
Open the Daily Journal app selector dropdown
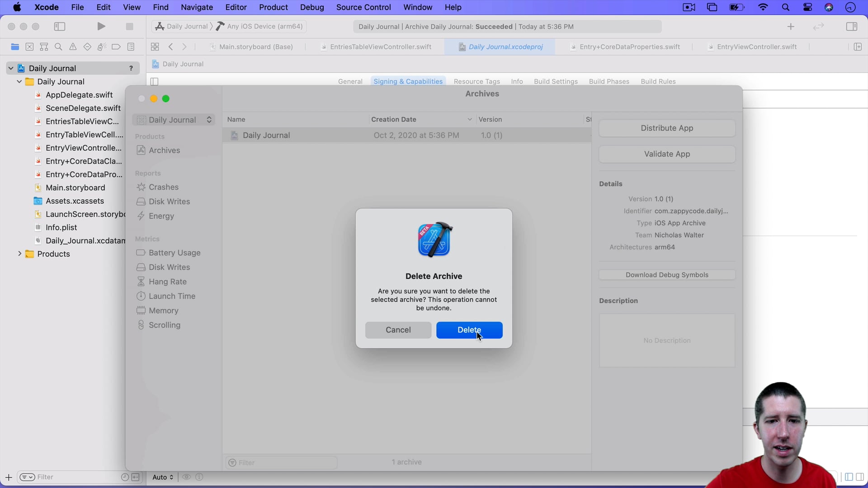pyautogui.click(x=174, y=120)
